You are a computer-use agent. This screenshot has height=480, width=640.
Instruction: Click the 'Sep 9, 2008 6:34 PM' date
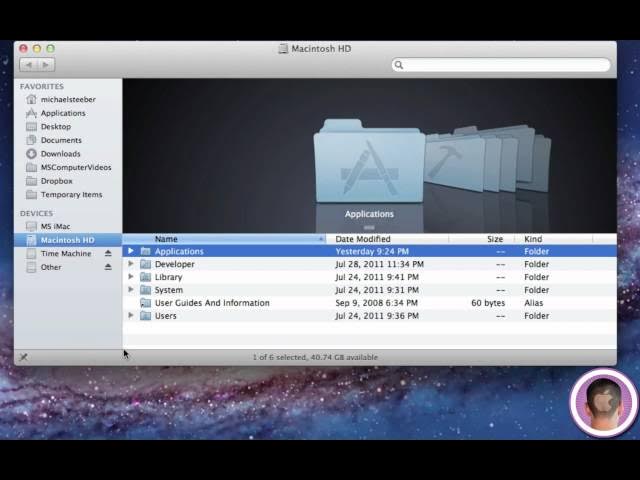point(376,303)
